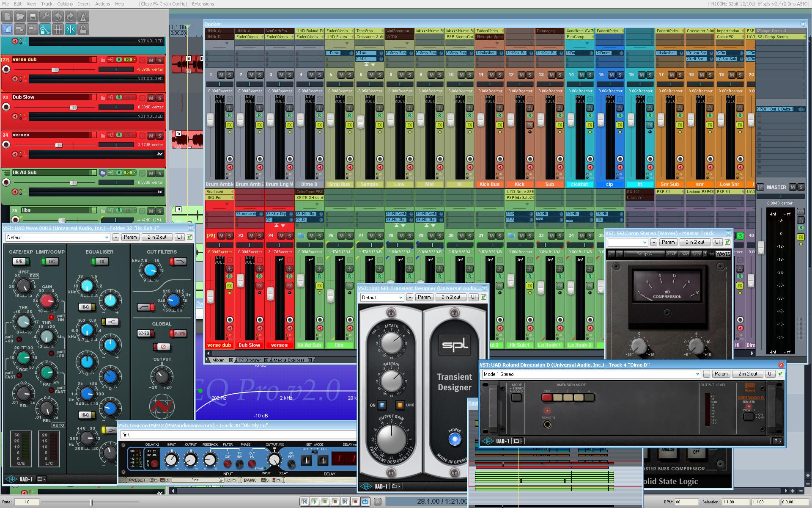This screenshot has height=508, width=812.
Task: Click the Redo arrow icon
Action: pos(71,17)
